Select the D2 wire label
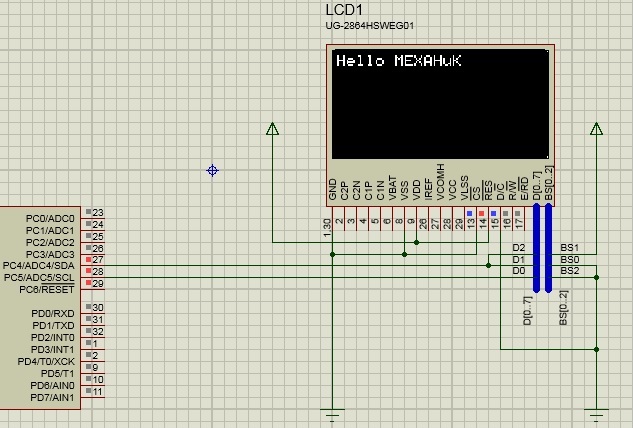Image resolution: width=633 pixels, height=428 pixels. coord(518,247)
